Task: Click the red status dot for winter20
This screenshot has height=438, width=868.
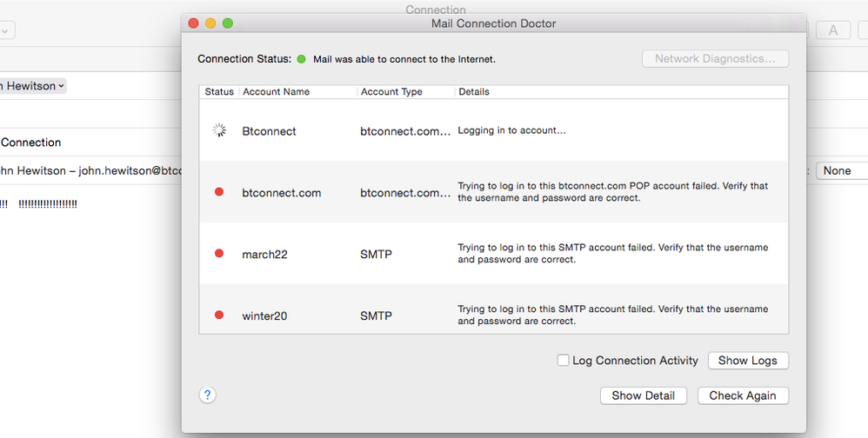Action: click(x=219, y=315)
